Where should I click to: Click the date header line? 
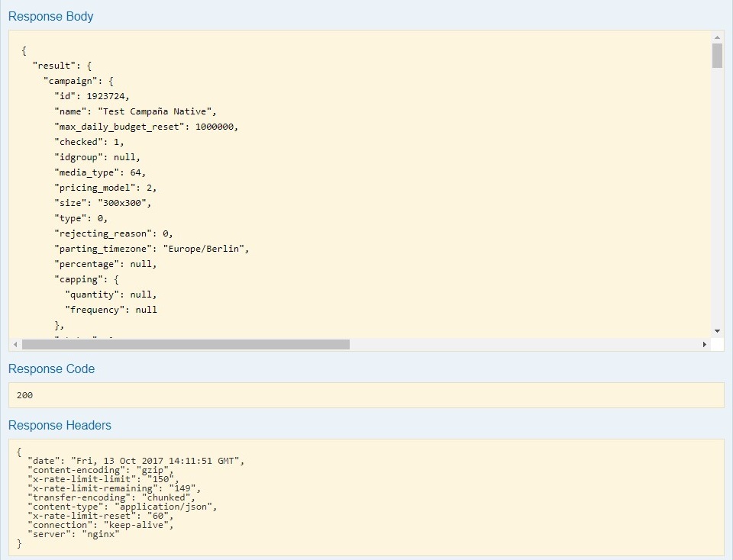tap(134, 461)
